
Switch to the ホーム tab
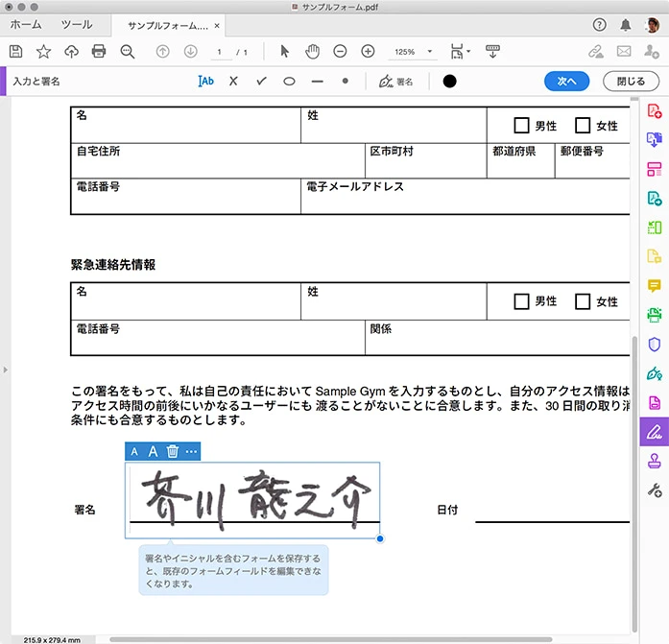[26, 24]
